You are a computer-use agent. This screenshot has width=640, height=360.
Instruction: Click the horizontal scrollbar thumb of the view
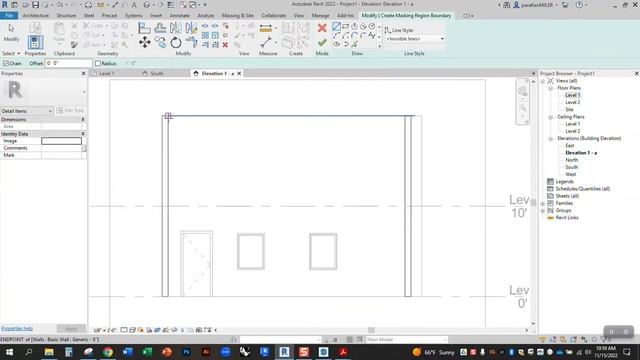click(371, 330)
